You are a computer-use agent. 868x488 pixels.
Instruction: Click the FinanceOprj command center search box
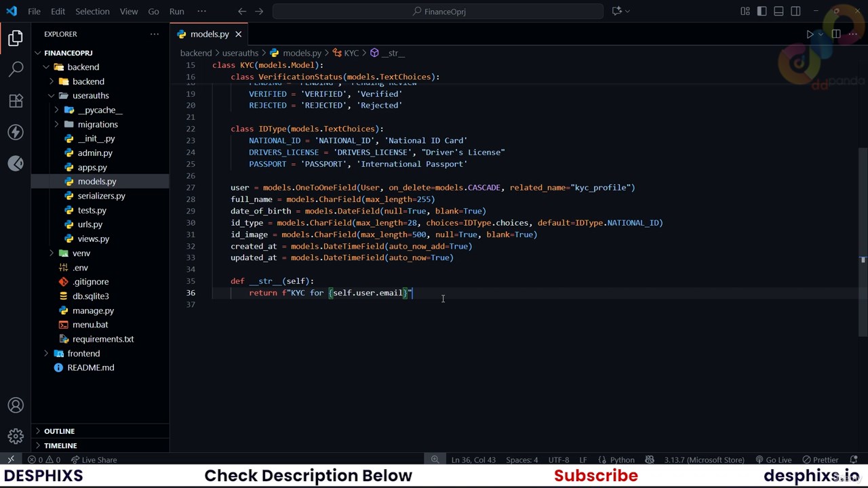click(x=438, y=12)
